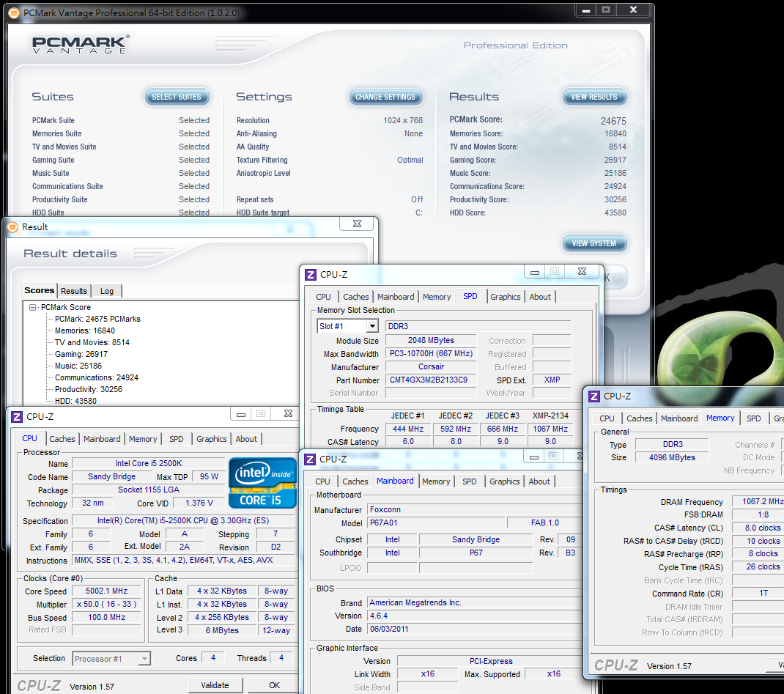Image resolution: width=784 pixels, height=694 pixels.
Task: Click the Validate button in CPU-Z
Action: [x=215, y=685]
